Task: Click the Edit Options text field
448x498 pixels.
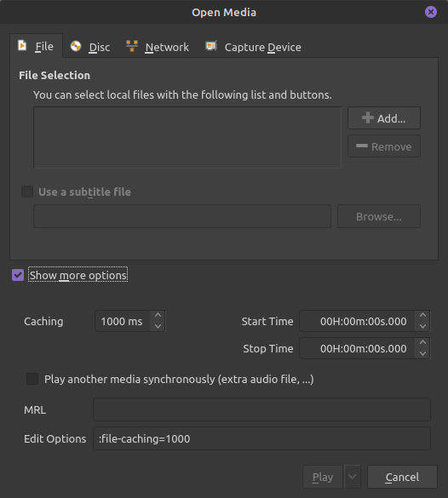Action: [x=261, y=438]
